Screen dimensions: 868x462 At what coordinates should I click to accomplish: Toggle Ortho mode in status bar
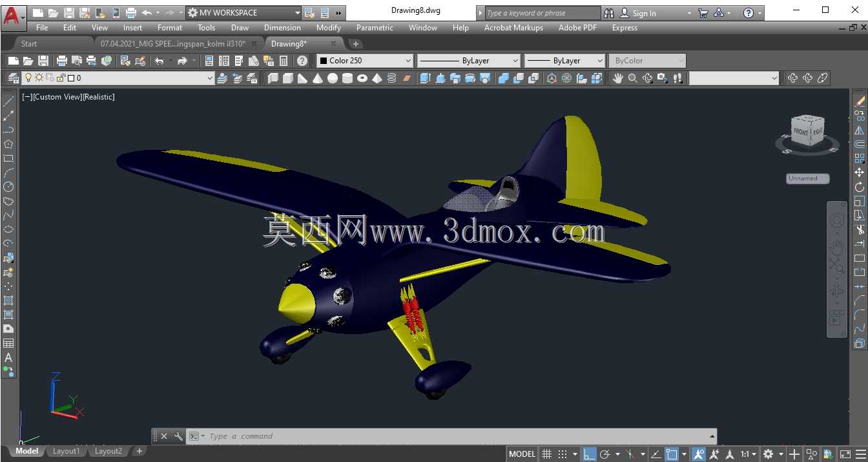[589, 454]
